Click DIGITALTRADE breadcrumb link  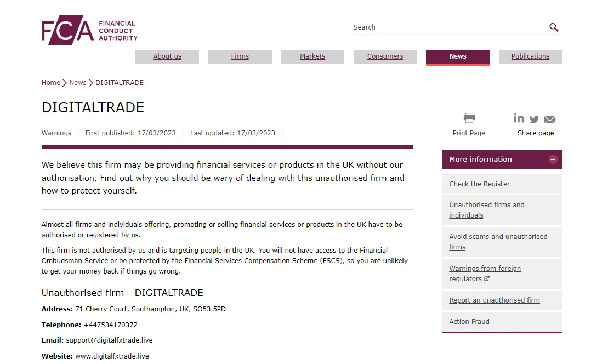[x=120, y=83]
